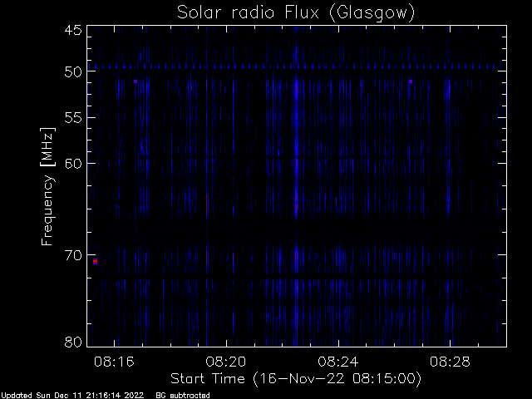Click the 80 frequency tick label

(x=73, y=342)
